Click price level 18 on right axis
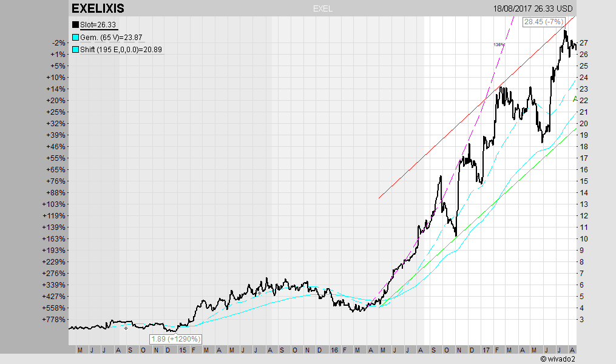The width and height of the screenshot is (616, 364). (x=584, y=147)
